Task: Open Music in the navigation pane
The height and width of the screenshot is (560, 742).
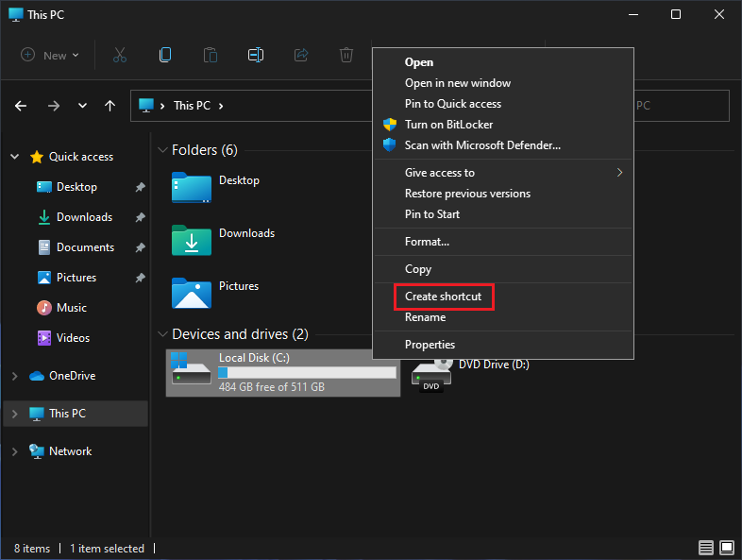Action: [72, 308]
